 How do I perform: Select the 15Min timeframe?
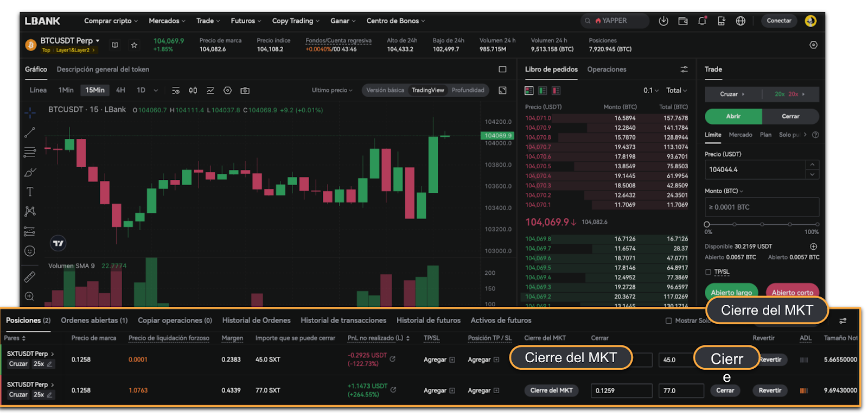pos(95,90)
